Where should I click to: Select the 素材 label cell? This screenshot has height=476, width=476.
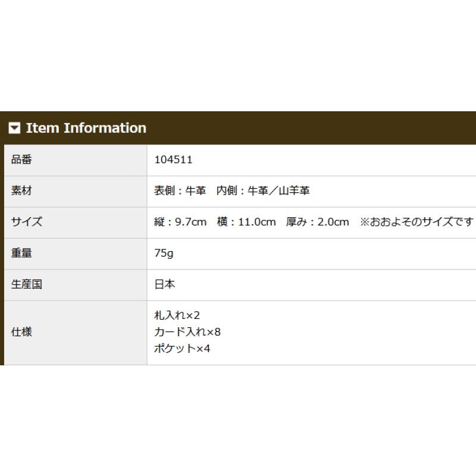point(76,192)
